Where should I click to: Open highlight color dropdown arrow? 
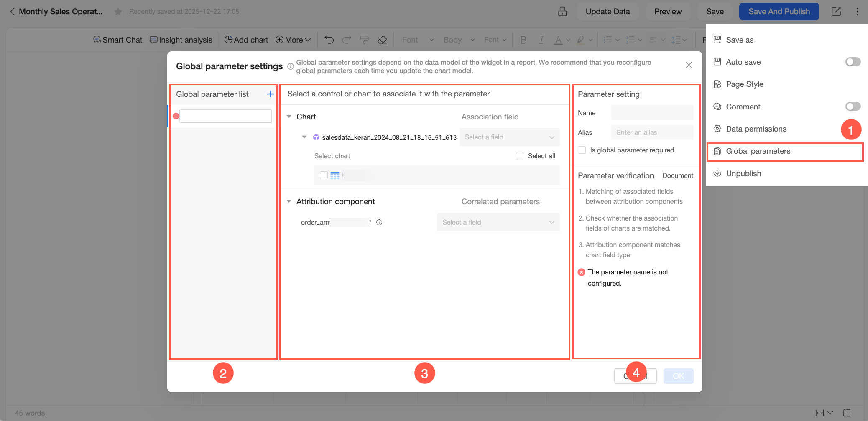pos(590,40)
